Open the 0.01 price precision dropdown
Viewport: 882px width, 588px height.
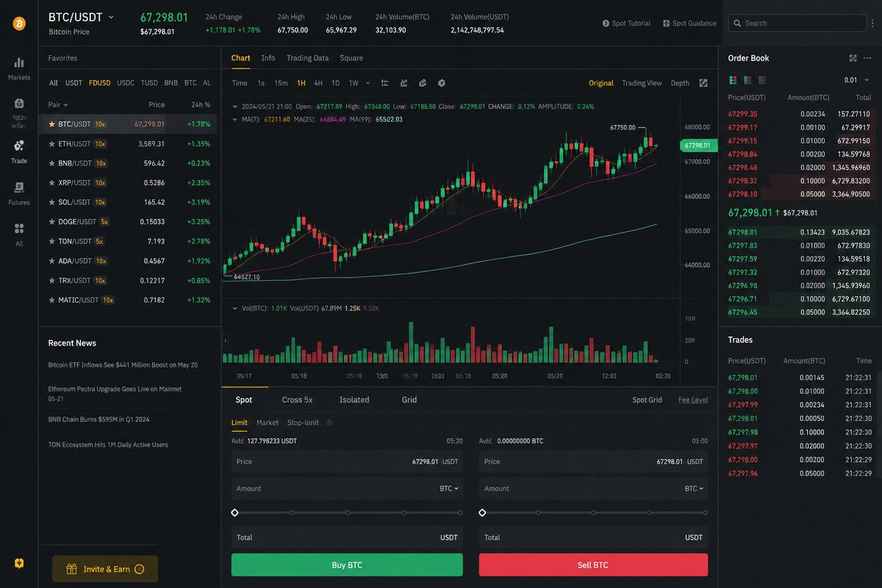click(856, 80)
